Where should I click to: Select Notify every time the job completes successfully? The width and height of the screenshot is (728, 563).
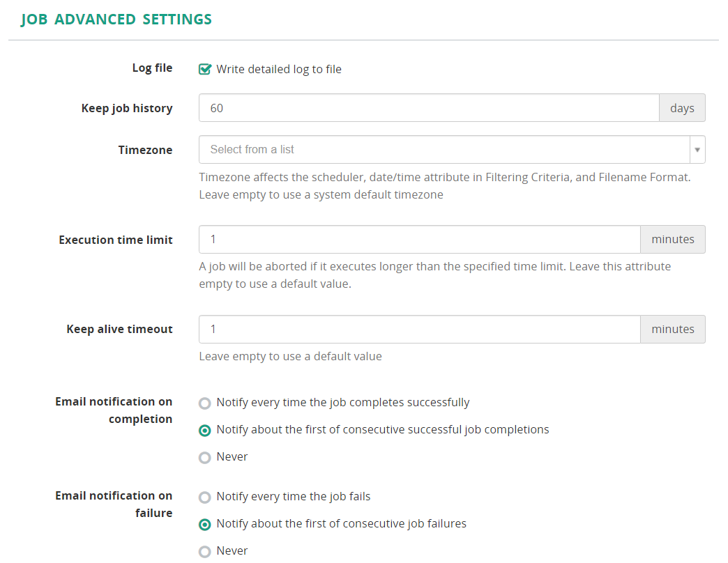[205, 403]
